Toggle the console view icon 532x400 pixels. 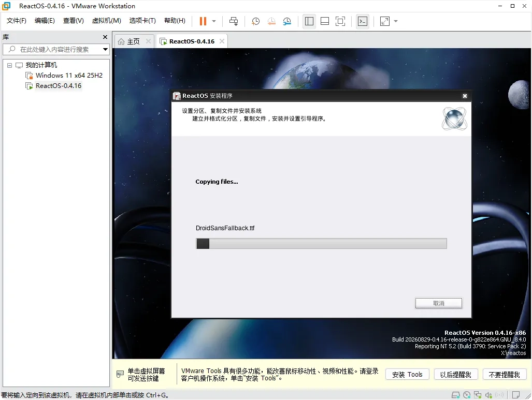tap(363, 21)
